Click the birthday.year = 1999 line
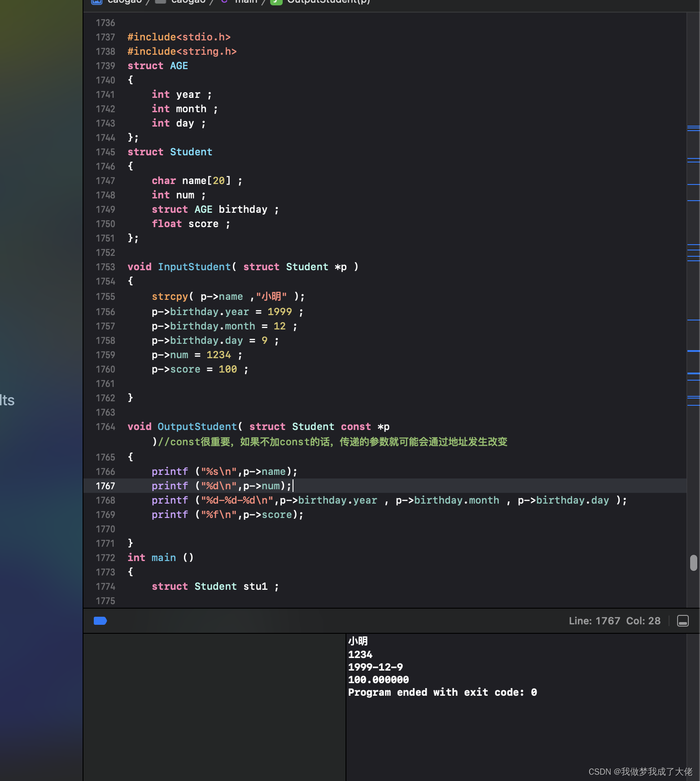The width and height of the screenshot is (700, 781). (227, 312)
